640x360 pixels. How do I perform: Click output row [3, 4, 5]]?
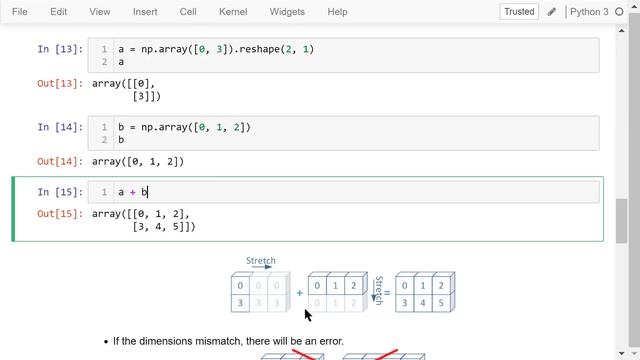[164, 227]
